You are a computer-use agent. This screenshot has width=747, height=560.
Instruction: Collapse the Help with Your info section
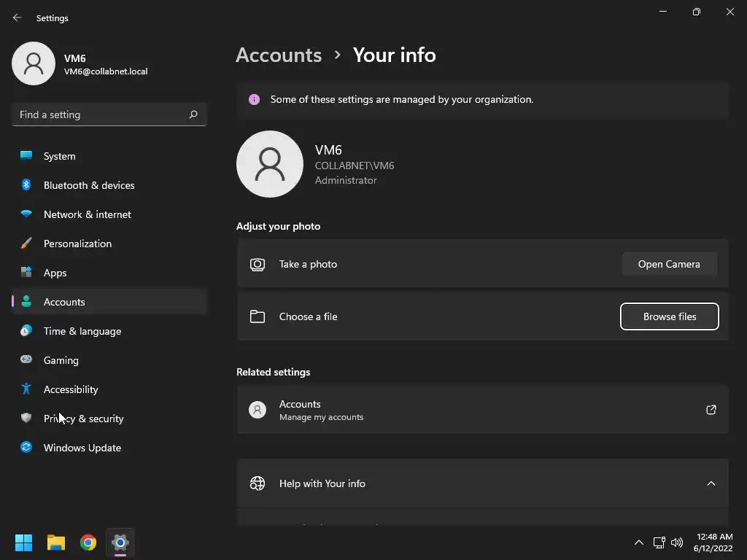(711, 483)
